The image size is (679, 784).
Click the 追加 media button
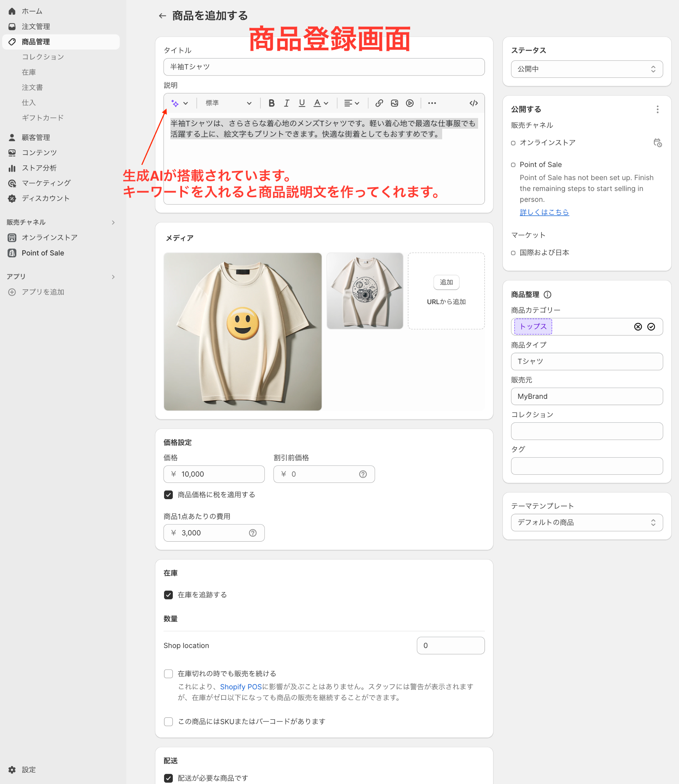(446, 282)
